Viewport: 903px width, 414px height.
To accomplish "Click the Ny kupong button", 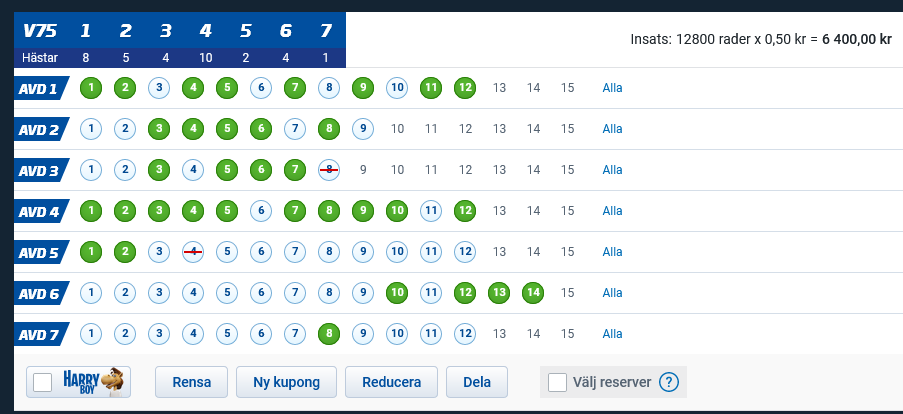I will (286, 382).
